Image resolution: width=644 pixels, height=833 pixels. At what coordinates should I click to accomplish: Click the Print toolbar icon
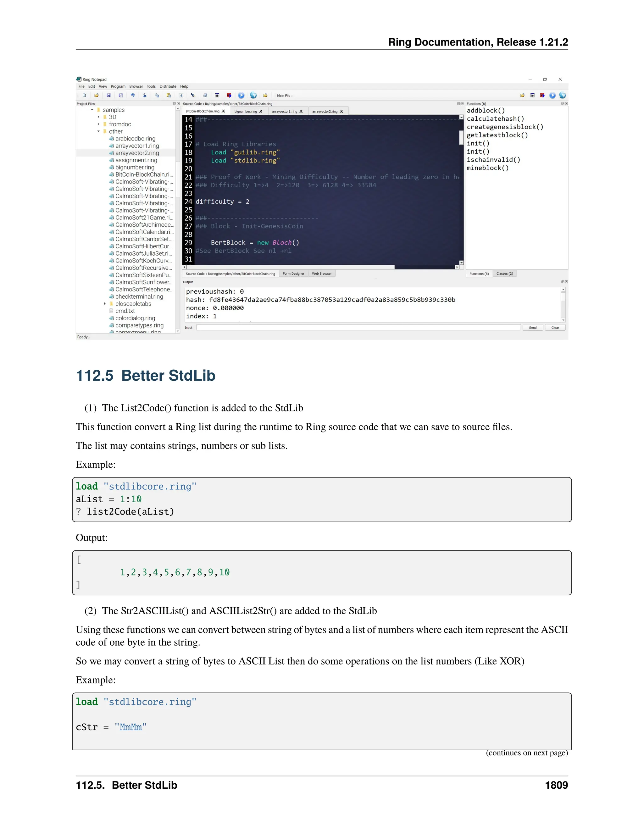coord(205,95)
